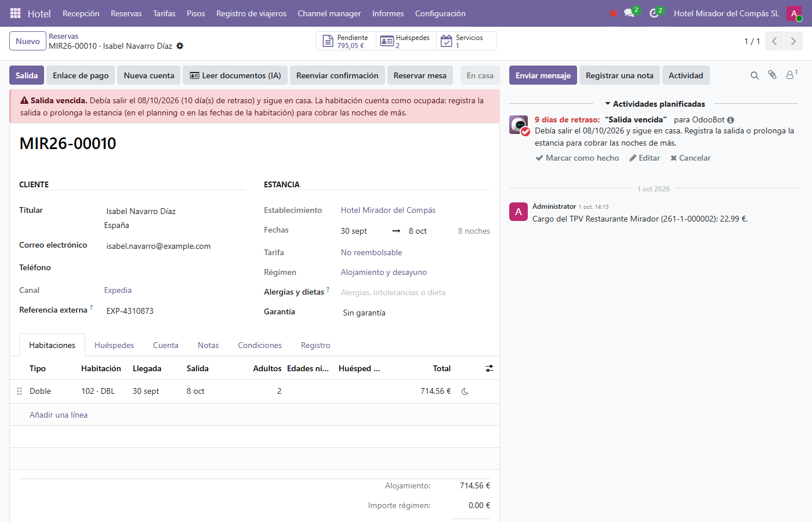This screenshot has height=522, width=812.
Task: Click Enviar mensaje button
Action: (543, 75)
